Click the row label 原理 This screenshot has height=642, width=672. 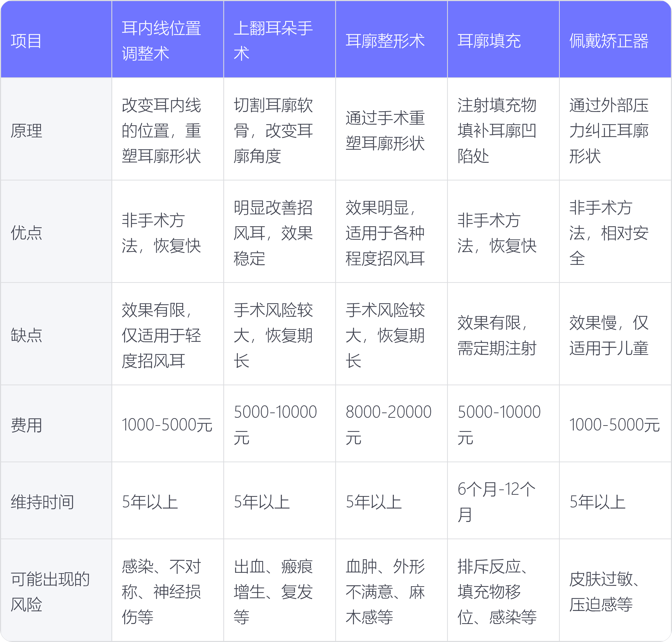click(x=56, y=129)
